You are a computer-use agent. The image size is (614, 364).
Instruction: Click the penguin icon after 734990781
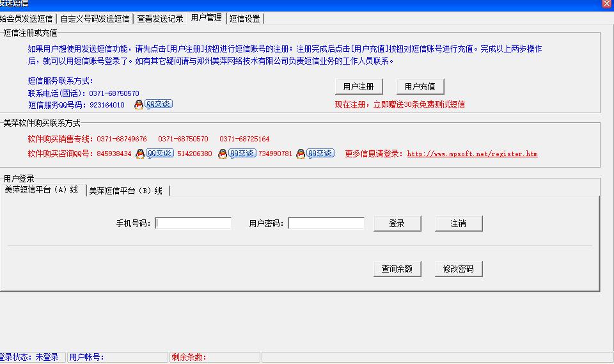tap(301, 154)
